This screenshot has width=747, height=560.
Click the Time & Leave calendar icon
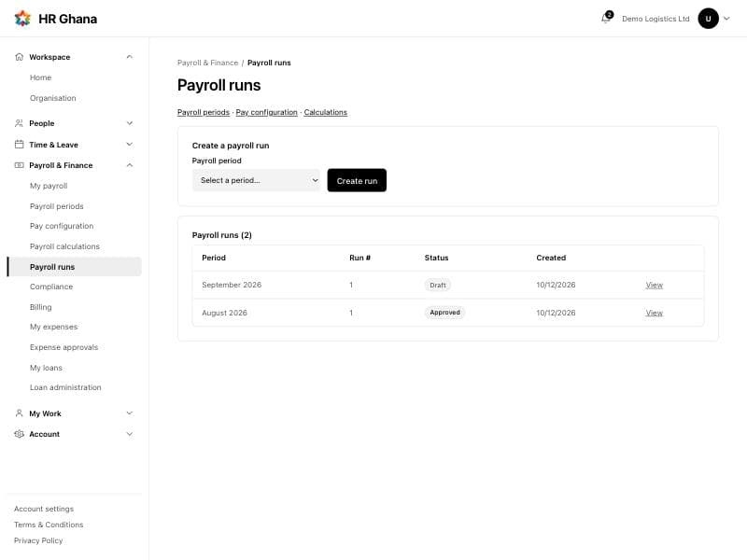pos(19,145)
